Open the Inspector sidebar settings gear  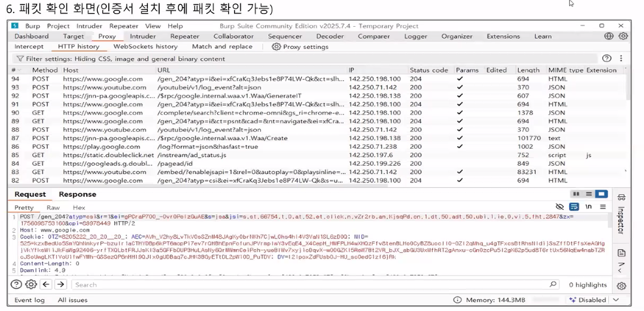click(x=621, y=286)
